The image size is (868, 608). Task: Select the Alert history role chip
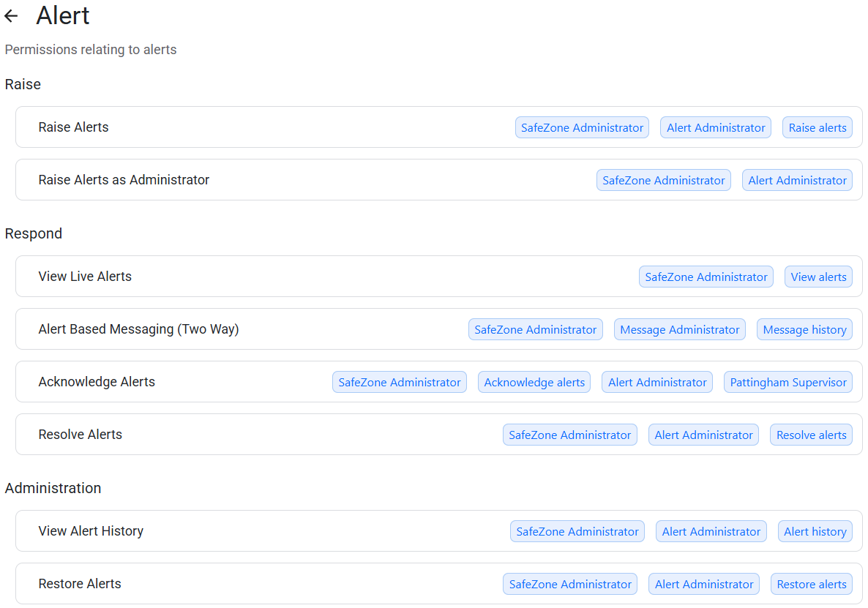pos(815,531)
